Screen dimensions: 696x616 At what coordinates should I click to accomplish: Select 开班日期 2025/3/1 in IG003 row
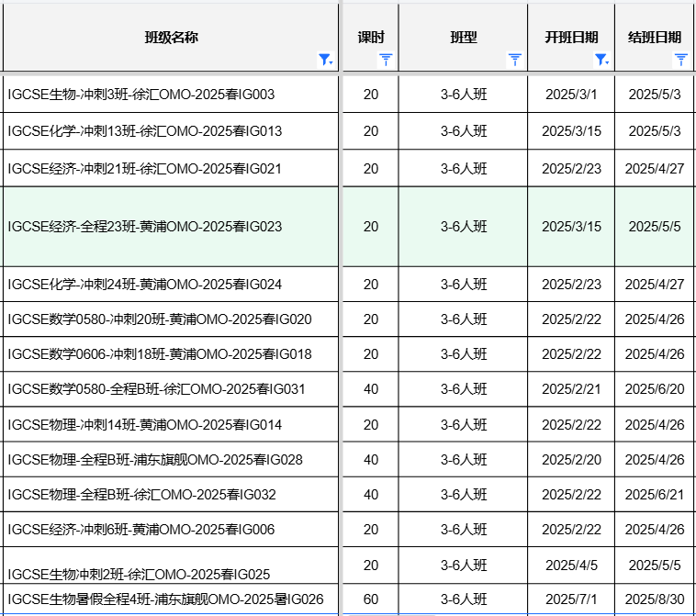click(571, 94)
